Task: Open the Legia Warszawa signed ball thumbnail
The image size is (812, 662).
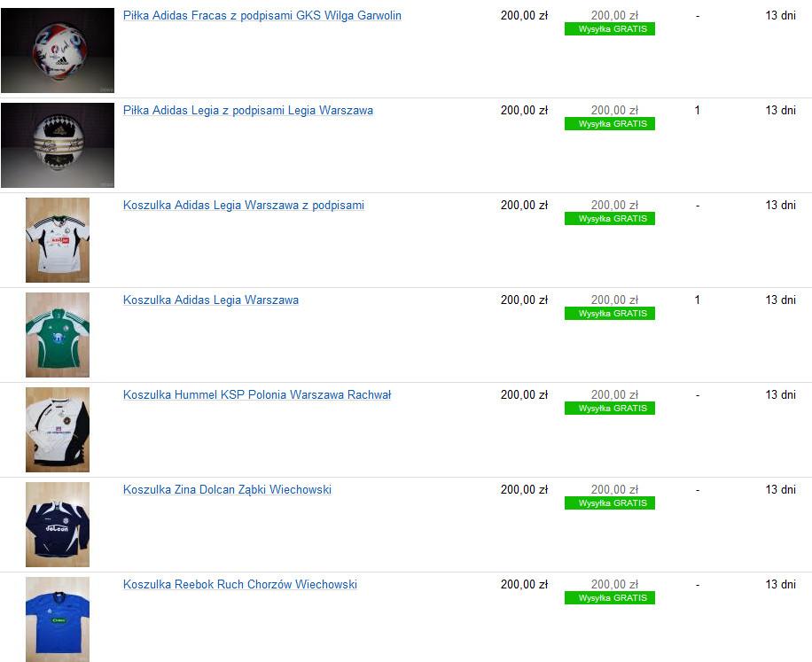Action: click(58, 145)
